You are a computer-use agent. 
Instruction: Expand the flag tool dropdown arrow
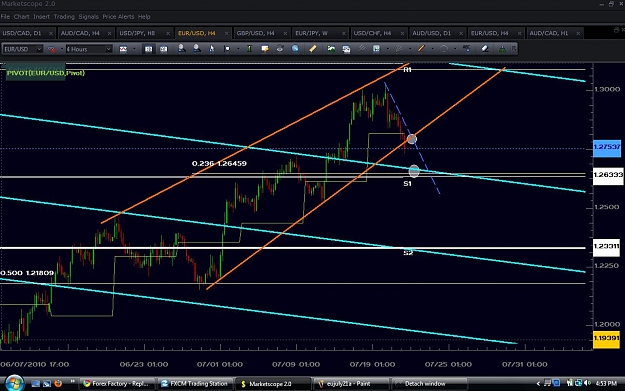238,49
